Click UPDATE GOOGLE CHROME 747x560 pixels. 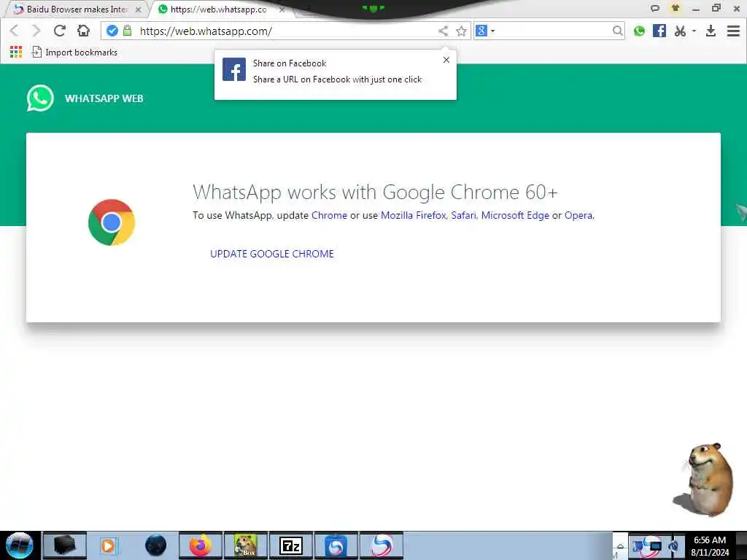click(272, 254)
